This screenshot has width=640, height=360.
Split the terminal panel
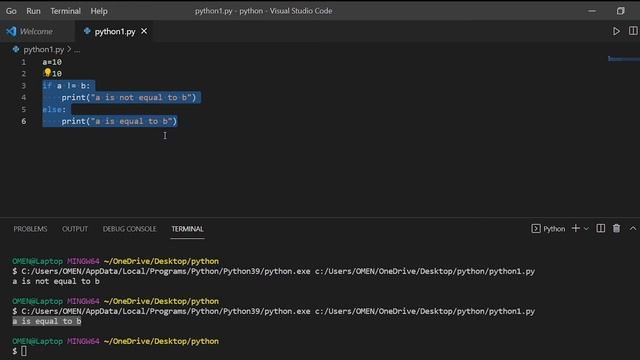(600, 228)
